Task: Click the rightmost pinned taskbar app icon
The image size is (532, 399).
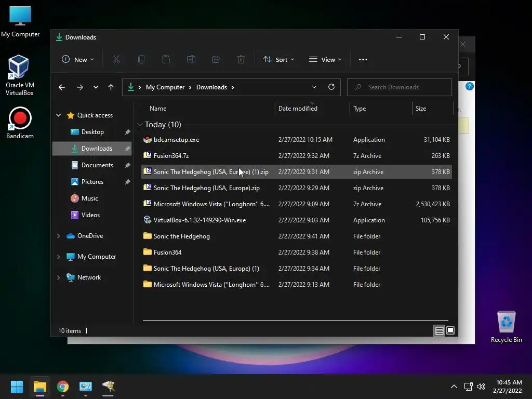Action: pos(108,387)
